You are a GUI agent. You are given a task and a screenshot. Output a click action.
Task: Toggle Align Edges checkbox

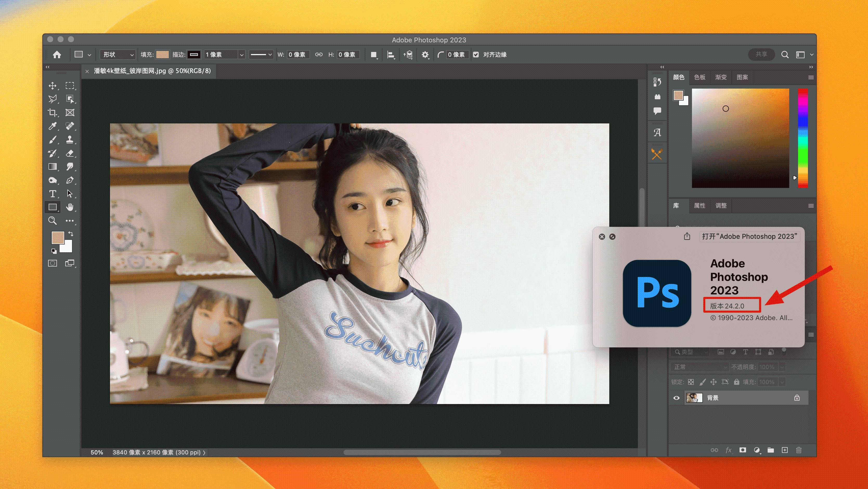476,55
